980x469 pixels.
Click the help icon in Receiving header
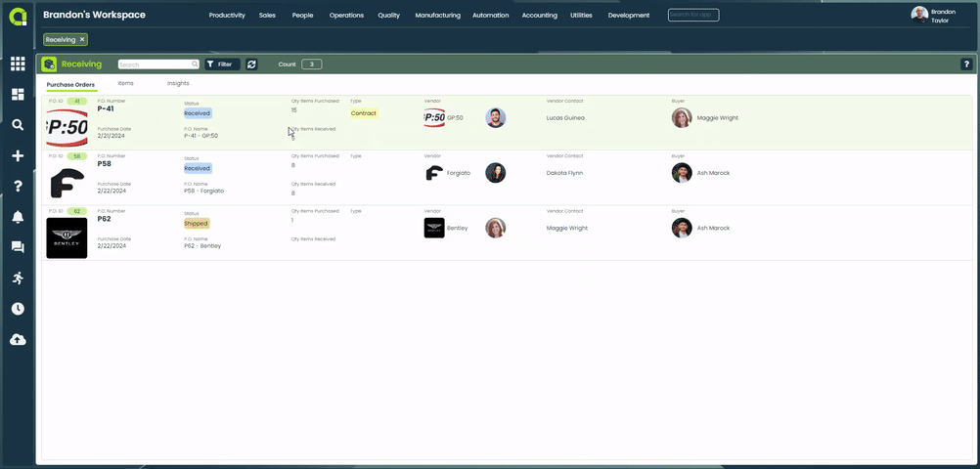click(966, 64)
